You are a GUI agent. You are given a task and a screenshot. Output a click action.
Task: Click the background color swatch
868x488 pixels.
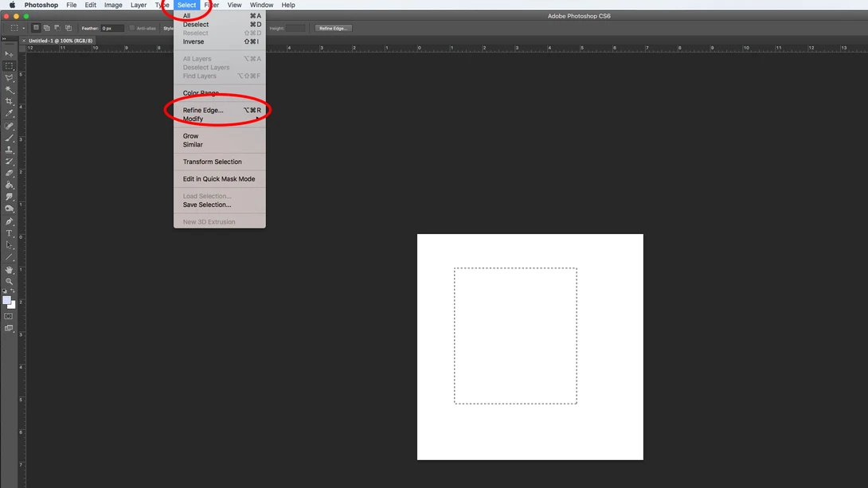(12, 306)
